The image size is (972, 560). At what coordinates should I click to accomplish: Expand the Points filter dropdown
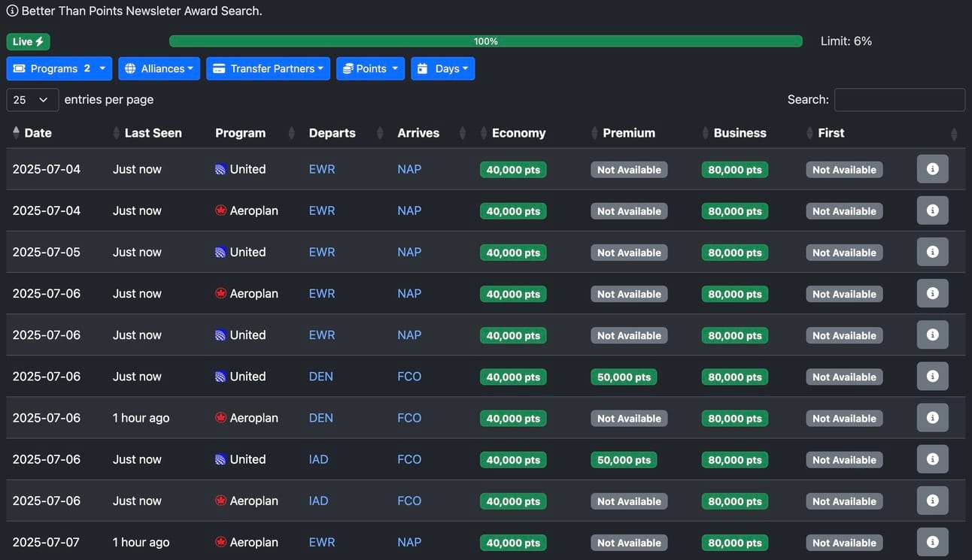tap(371, 68)
